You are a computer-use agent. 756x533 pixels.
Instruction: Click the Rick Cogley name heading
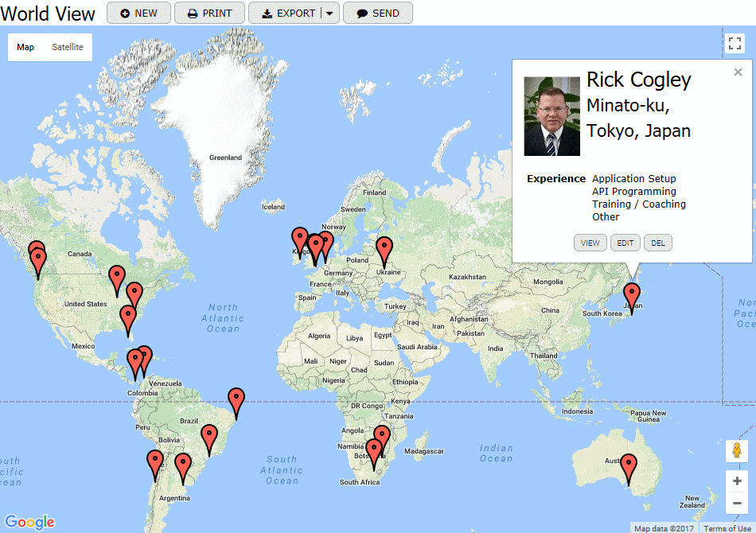tap(639, 80)
